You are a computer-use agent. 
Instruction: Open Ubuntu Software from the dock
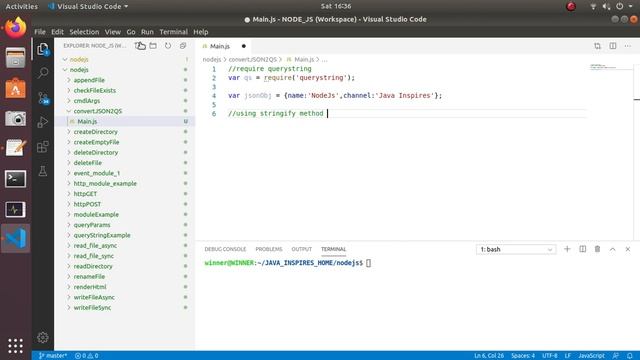[x=16, y=88]
